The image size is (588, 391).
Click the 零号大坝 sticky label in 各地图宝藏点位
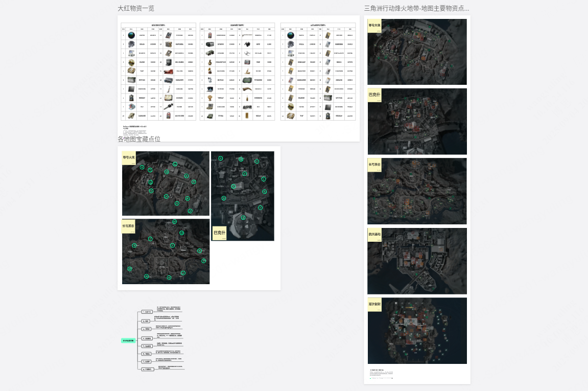click(x=129, y=158)
